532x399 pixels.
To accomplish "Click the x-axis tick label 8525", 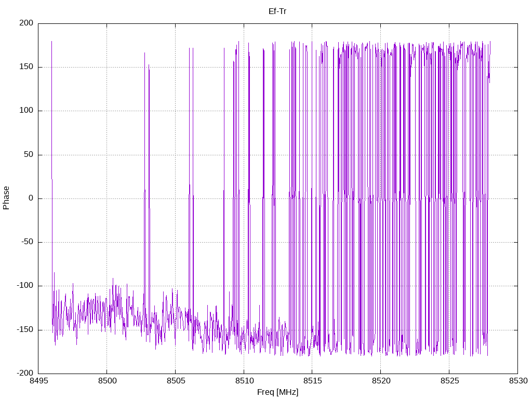I will (x=449, y=381).
